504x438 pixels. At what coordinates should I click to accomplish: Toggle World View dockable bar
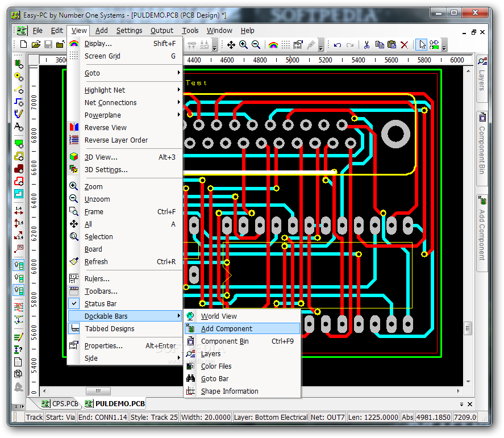pyautogui.click(x=242, y=316)
